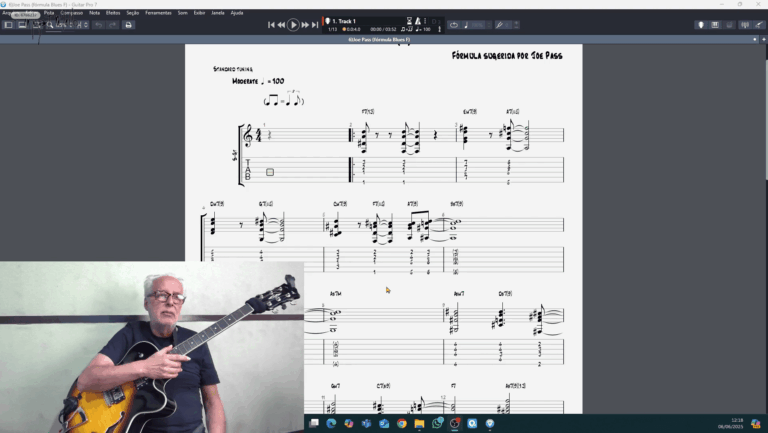Jump to the first bar
The width and height of the screenshot is (768, 433).
click(x=273, y=24)
